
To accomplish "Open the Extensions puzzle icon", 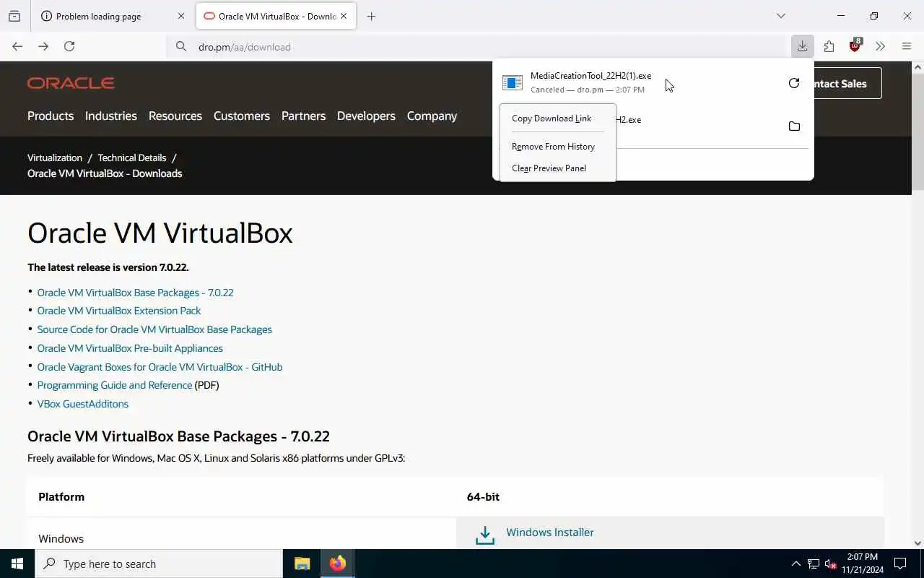I will click(x=829, y=46).
